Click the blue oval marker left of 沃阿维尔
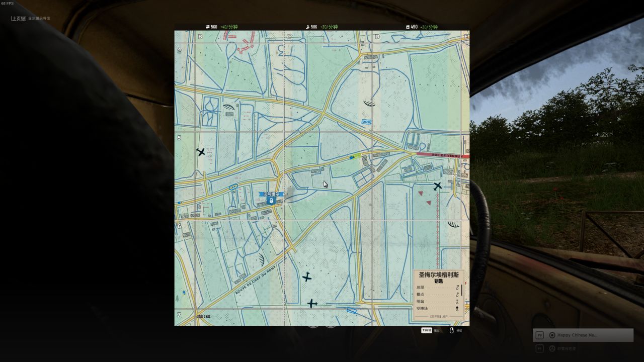 [x=233, y=188]
